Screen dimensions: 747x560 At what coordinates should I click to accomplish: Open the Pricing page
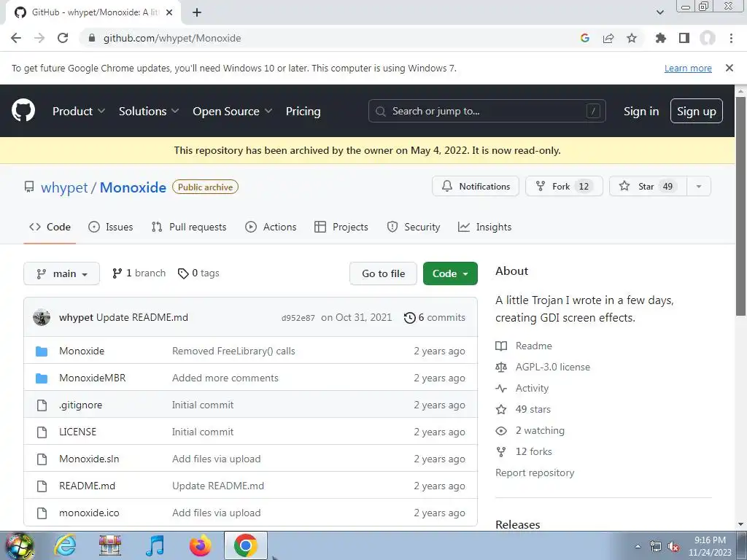(x=303, y=111)
